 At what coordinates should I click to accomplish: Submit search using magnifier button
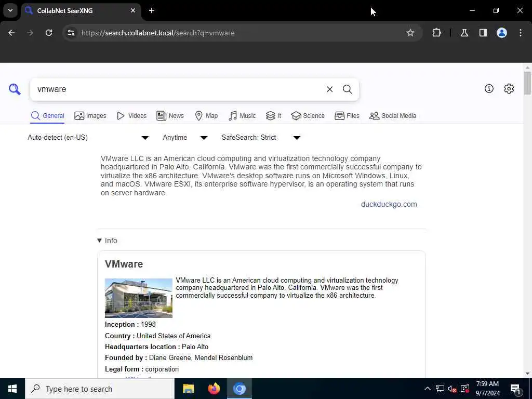pyautogui.click(x=347, y=89)
